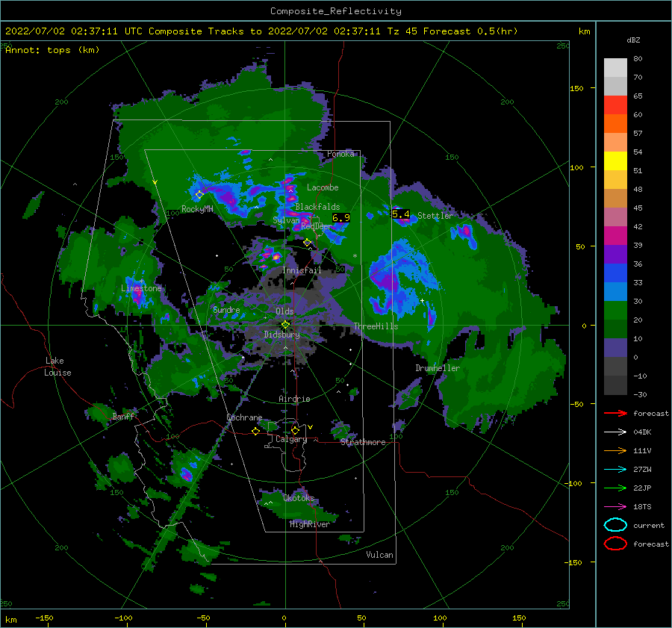Click the ThreeHills label

[376, 326]
